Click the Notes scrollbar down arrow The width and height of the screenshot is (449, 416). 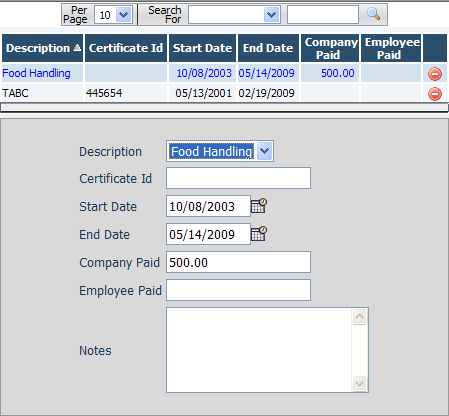359,383
